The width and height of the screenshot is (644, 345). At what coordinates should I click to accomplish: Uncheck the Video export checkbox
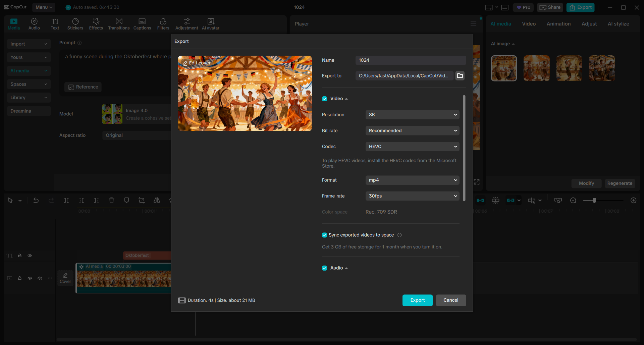324,99
